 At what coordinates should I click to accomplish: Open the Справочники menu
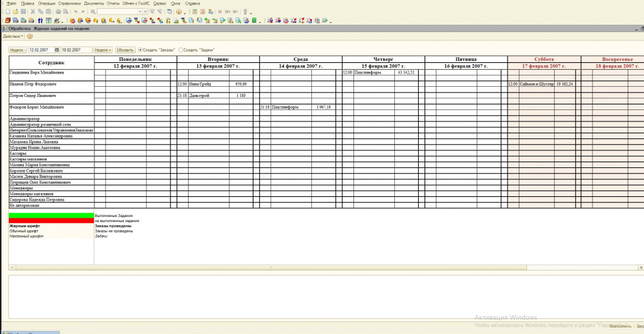[69, 3]
